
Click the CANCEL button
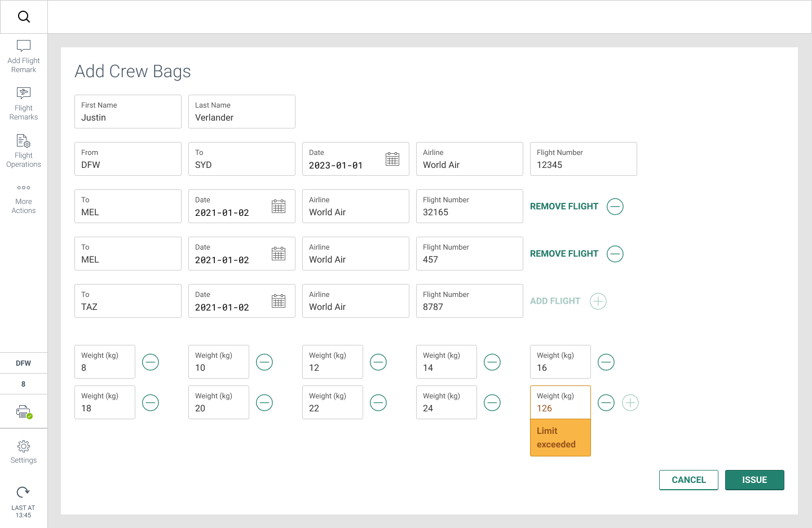coord(689,480)
